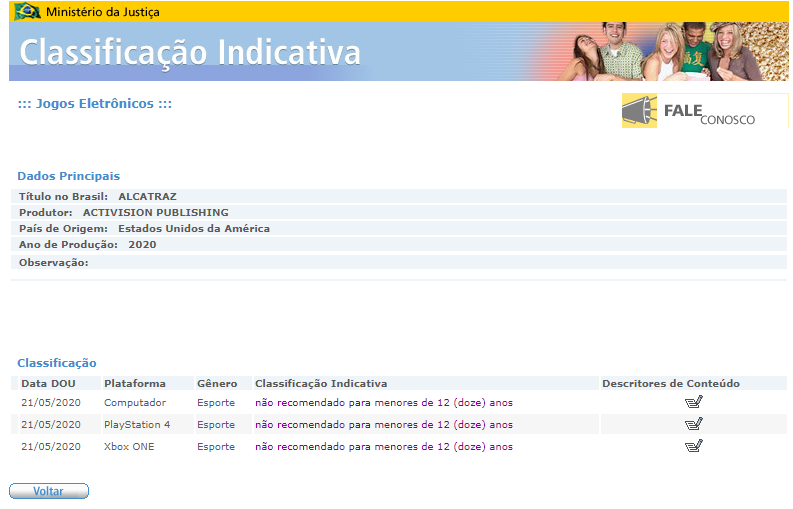This screenshot has height=509, width=793.
Task: Click the Ministério da Justiça header text
Action: click(x=103, y=12)
